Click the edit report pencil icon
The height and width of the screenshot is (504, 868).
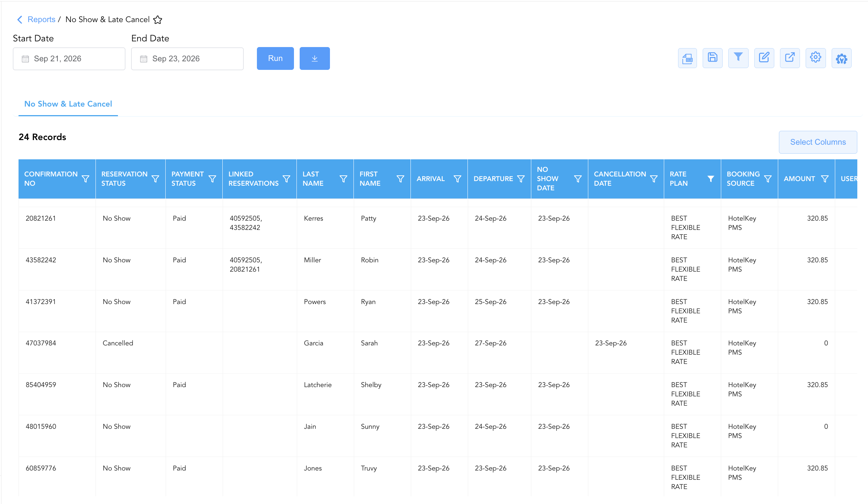tap(764, 58)
